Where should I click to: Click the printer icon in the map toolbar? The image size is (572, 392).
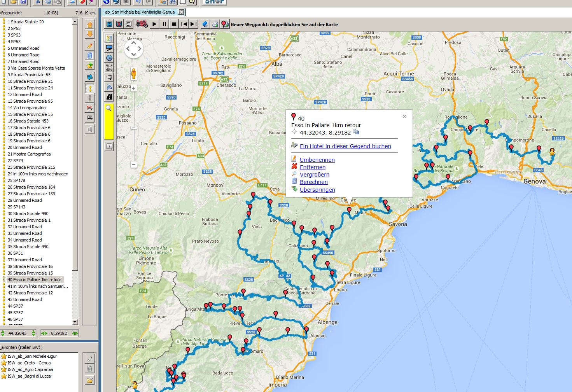click(215, 24)
